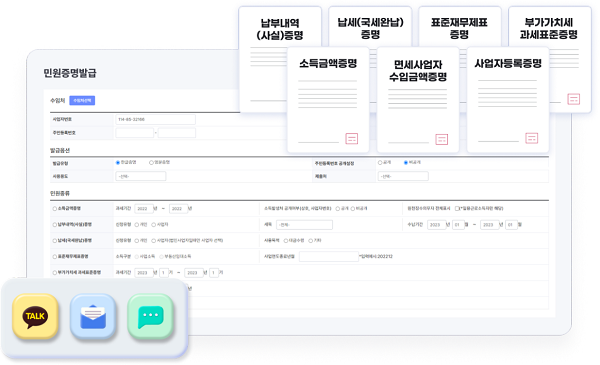Select 대금수령 radio under 사용목적
Screen dimensions: 600x365
pyautogui.click(x=285, y=241)
